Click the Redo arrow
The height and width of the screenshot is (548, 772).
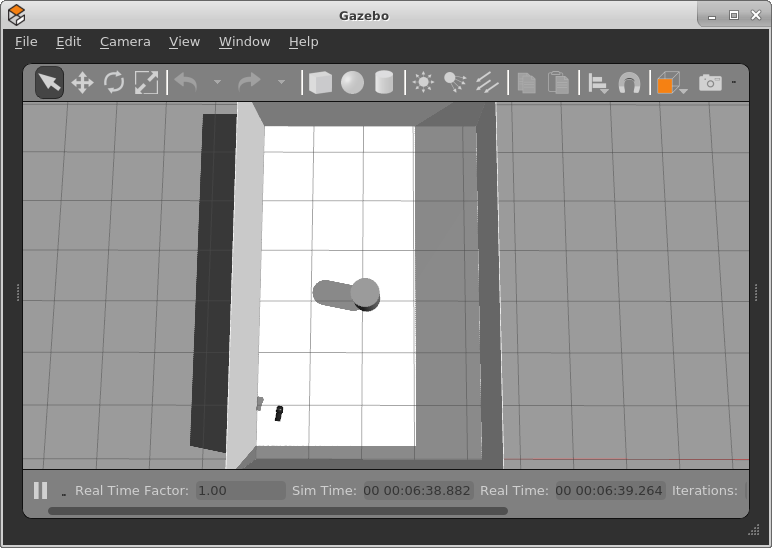click(x=249, y=82)
